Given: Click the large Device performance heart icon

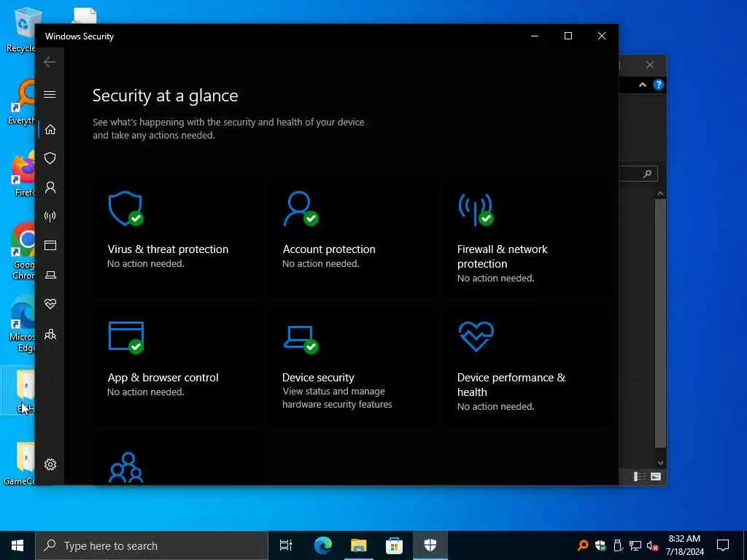Looking at the screenshot, I should (x=476, y=336).
